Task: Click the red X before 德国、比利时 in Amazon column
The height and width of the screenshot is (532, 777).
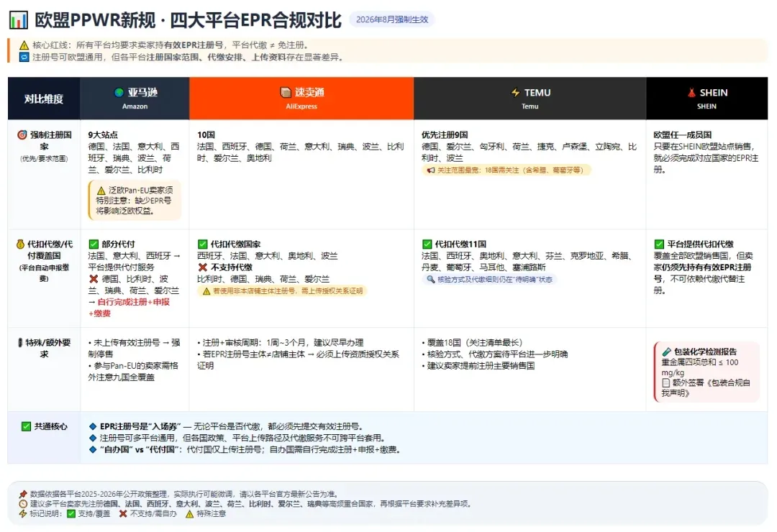Action: [x=94, y=279]
